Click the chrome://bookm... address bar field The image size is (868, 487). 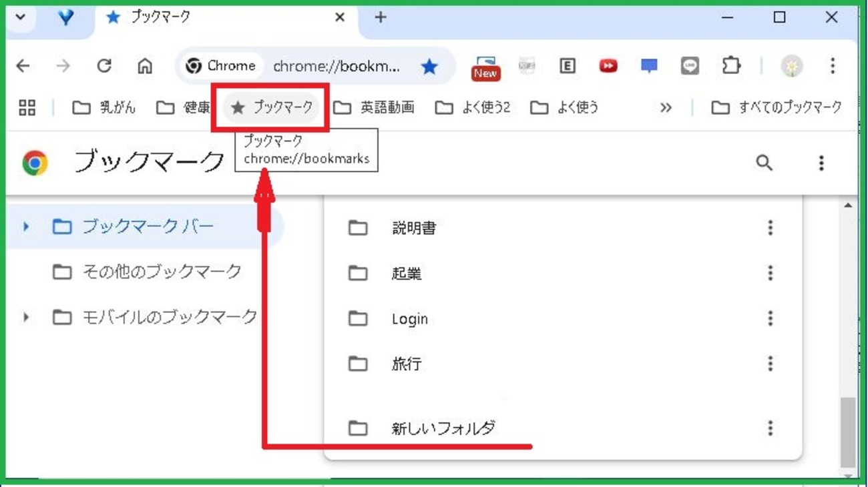(337, 66)
